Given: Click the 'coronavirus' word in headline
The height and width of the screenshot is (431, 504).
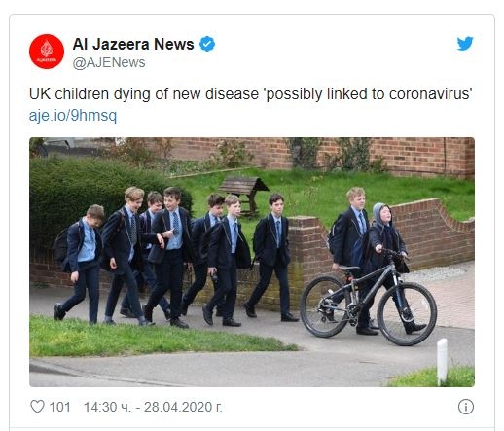Looking at the screenshot, I should coord(430,94).
